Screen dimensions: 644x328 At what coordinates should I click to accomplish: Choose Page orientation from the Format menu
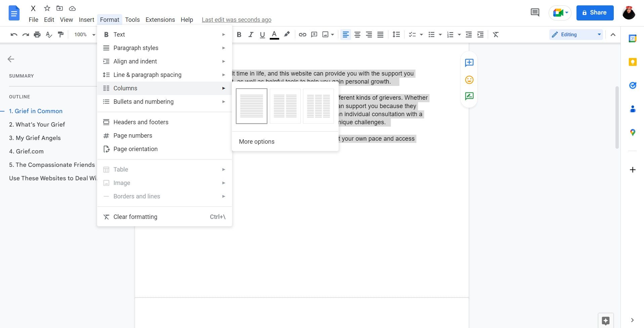135,149
